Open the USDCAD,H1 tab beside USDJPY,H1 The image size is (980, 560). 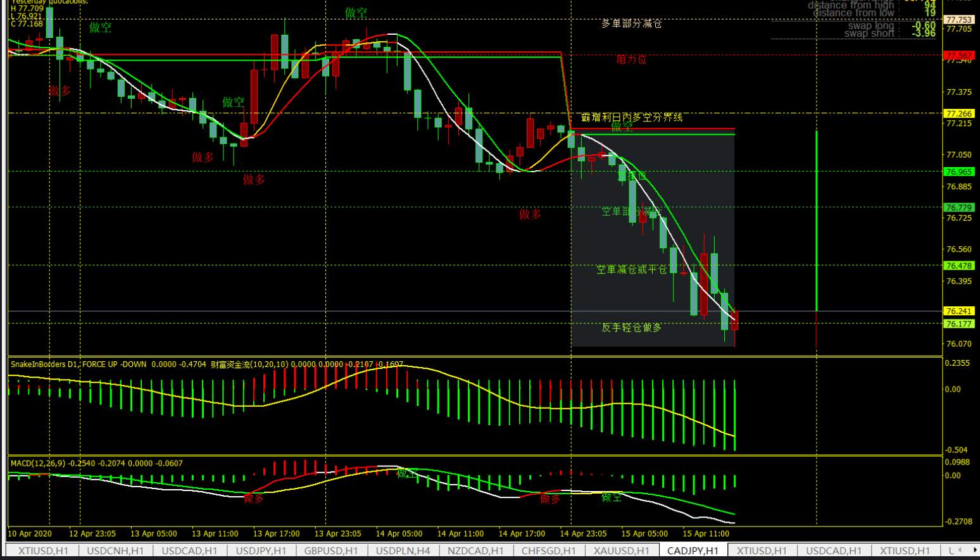click(190, 551)
